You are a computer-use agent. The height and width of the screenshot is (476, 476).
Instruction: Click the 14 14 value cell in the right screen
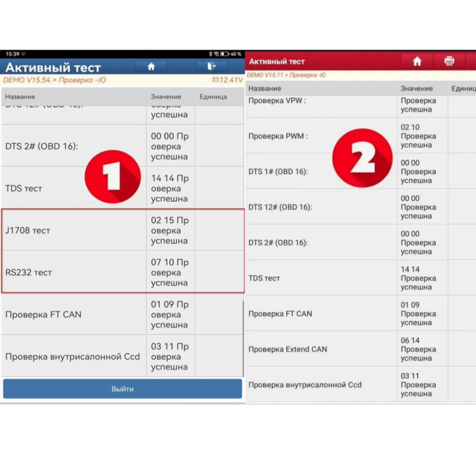[422, 277]
